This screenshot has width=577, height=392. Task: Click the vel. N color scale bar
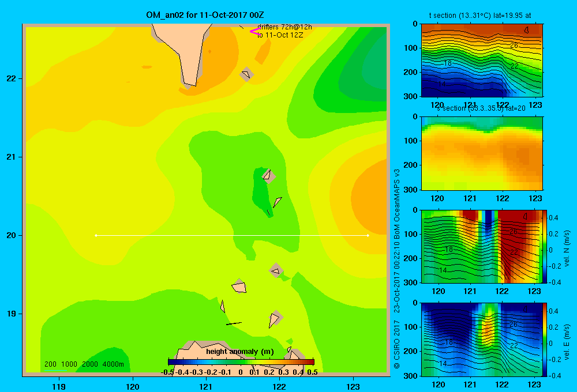[545, 246]
